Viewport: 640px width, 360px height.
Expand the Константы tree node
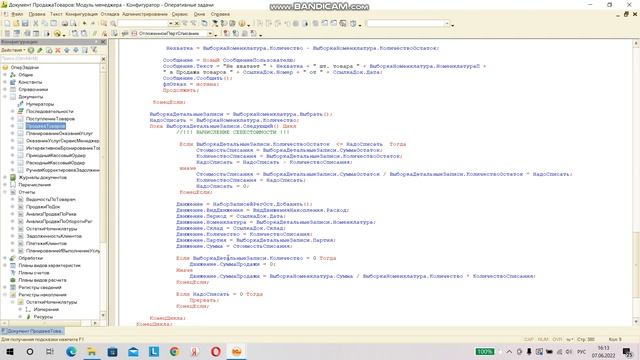(x=5, y=82)
